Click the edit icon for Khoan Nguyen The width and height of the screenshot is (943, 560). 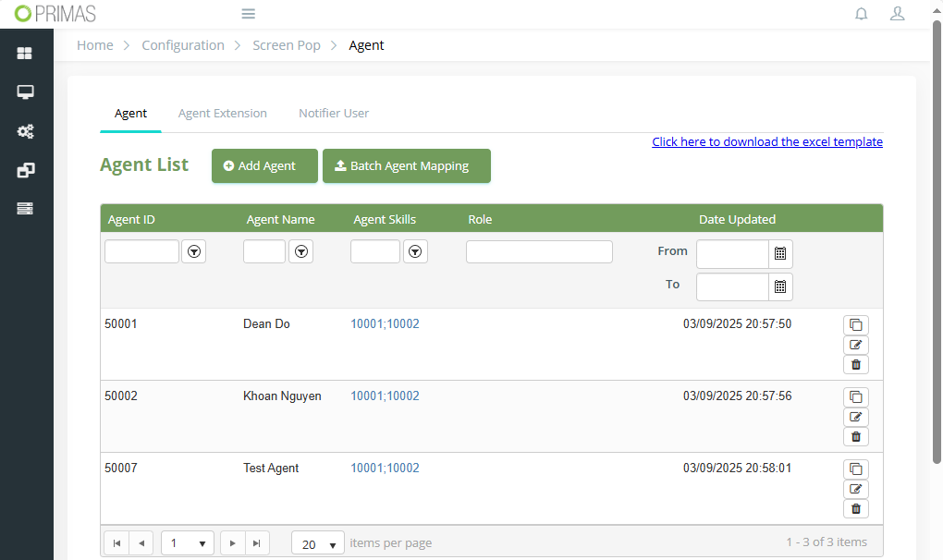pos(855,417)
